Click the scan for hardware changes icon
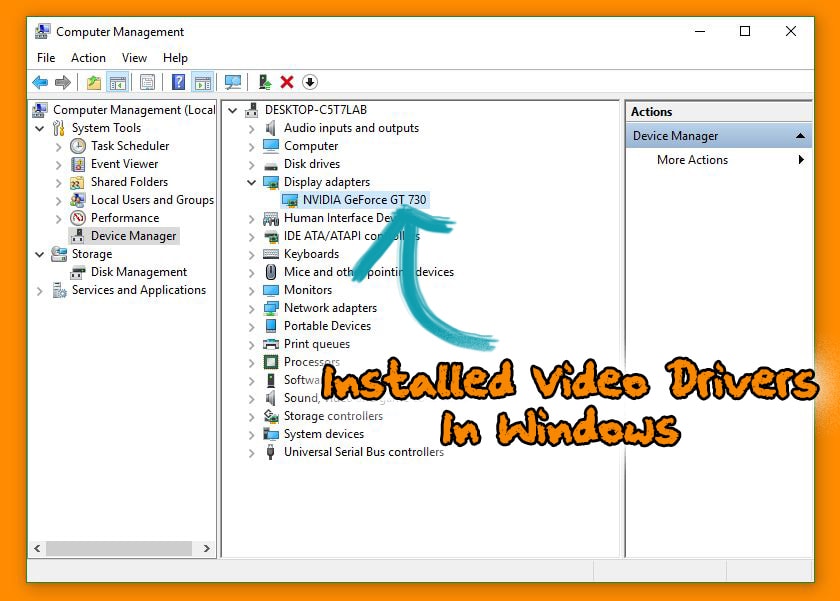The image size is (840, 601). (233, 82)
